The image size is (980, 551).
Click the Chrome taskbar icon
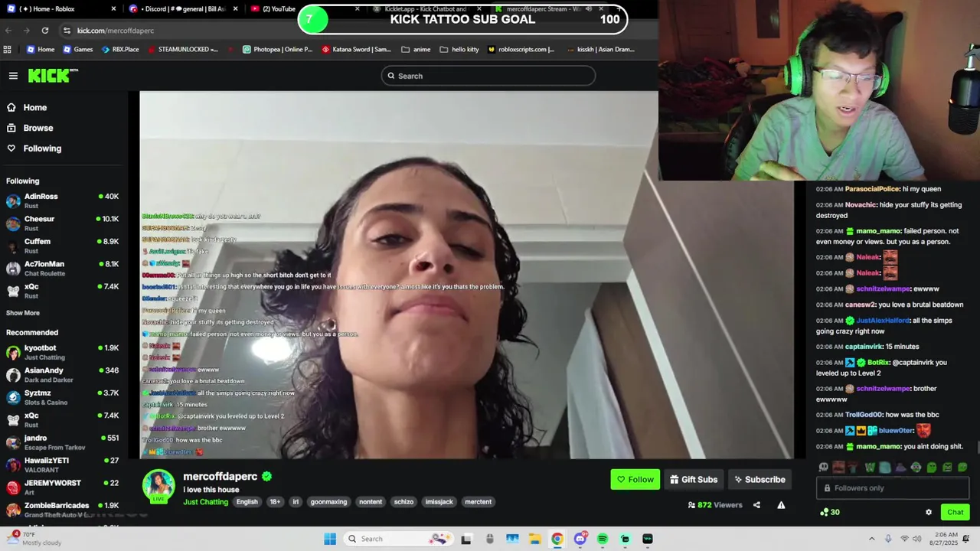pos(557,539)
